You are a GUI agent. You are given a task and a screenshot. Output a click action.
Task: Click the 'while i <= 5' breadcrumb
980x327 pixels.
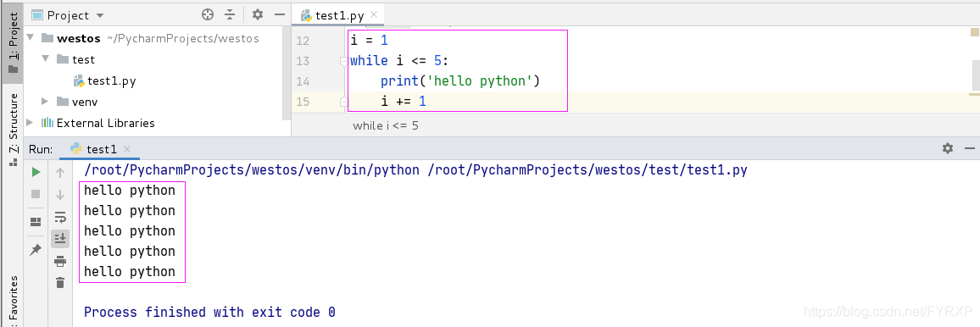click(x=386, y=125)
